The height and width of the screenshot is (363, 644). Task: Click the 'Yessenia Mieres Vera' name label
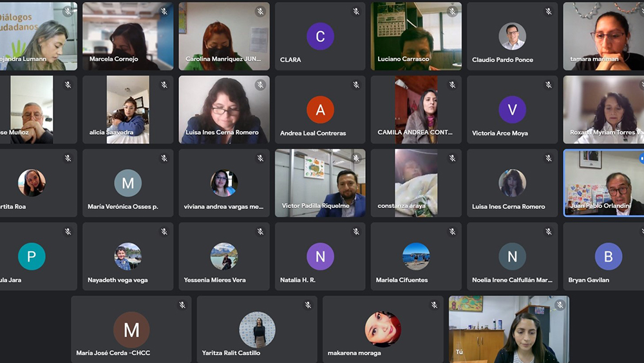pos(214,280)
